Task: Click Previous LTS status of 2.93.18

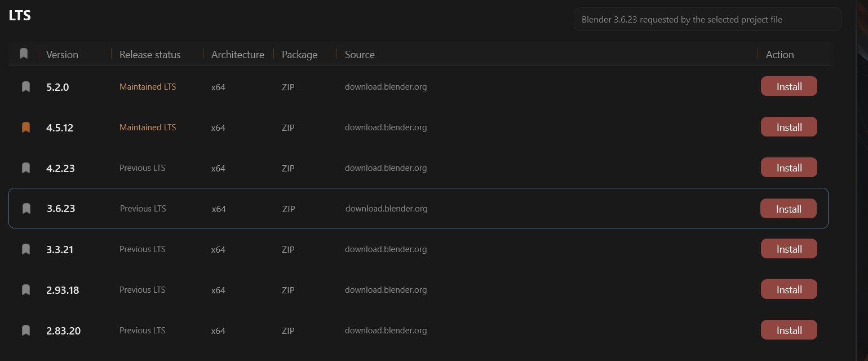Action: pos(143,290)
